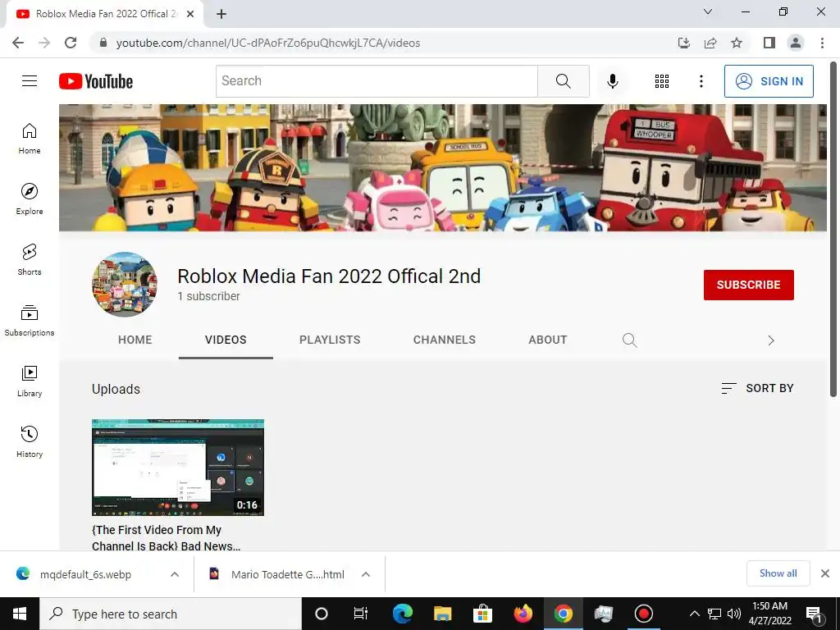Close the downloads bar
Viewport: 840px width, 630px height.
click(x=825, y=573)
